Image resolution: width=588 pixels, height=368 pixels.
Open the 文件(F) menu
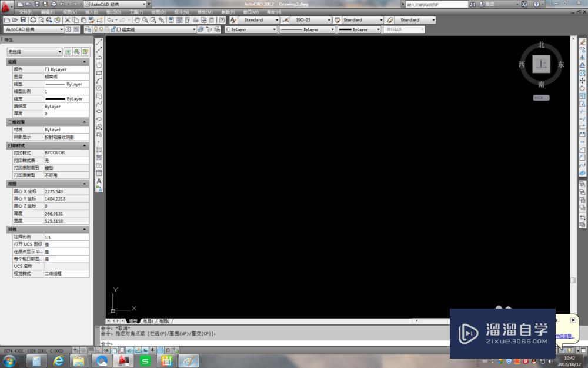[x=25, y=12]
